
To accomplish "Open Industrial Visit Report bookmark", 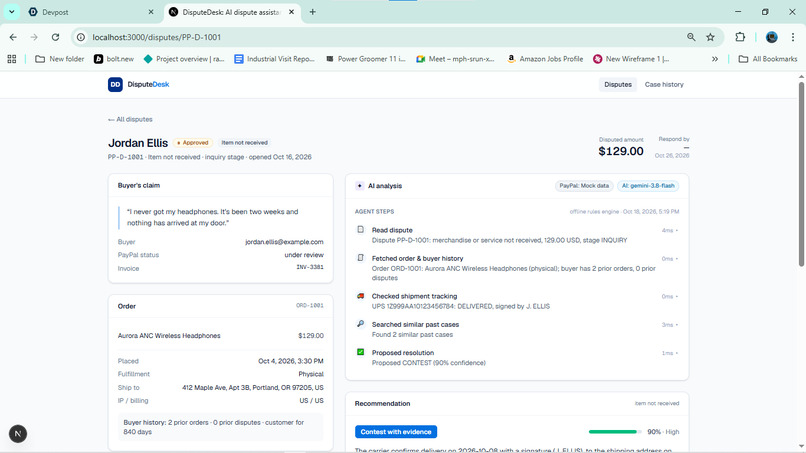I will (274, 59).
